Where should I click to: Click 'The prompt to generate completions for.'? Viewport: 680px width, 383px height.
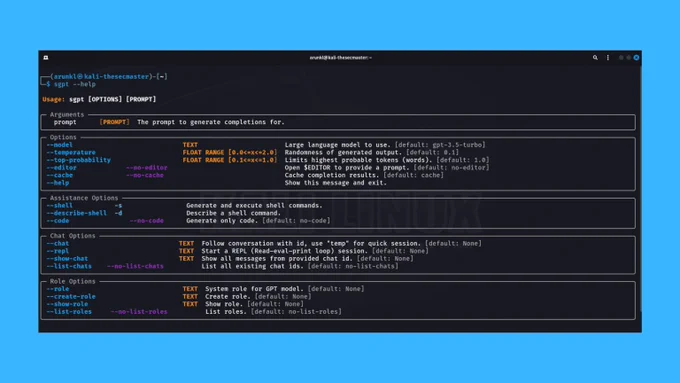(x=211, y=122)
